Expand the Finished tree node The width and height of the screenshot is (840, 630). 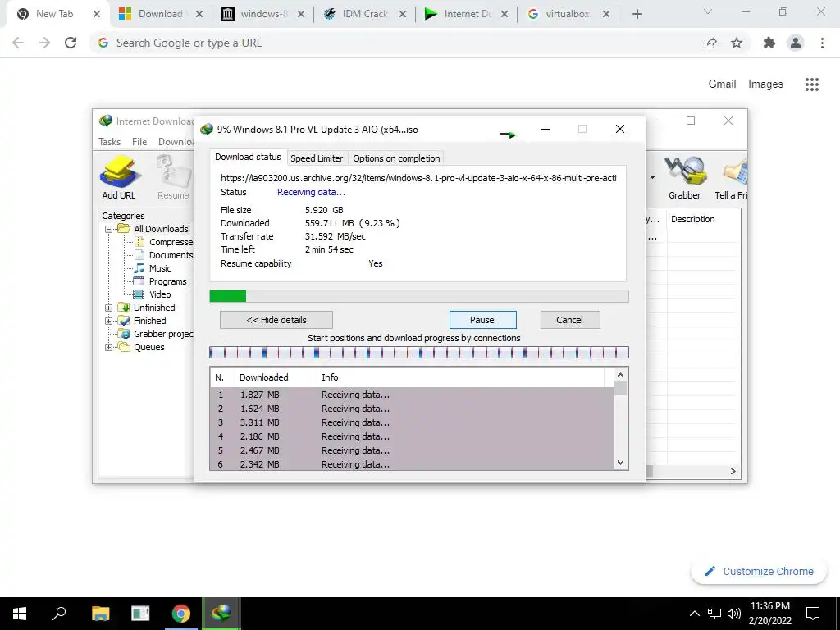(109, 321)
